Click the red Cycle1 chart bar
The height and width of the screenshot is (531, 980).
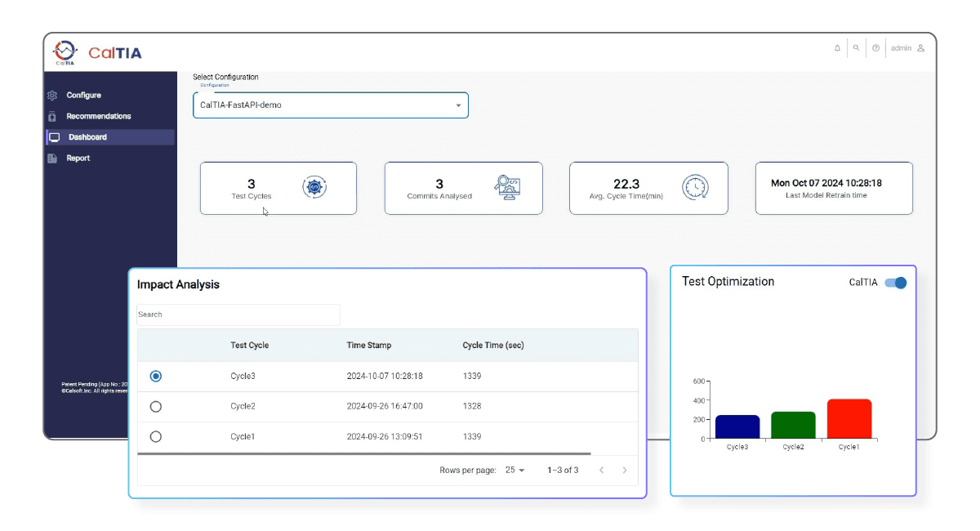coord(849,418)
